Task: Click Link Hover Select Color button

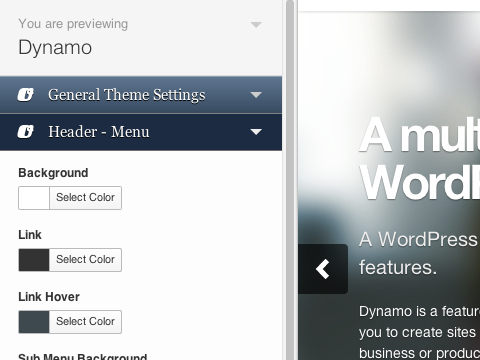Action: (x=85, y=322)
